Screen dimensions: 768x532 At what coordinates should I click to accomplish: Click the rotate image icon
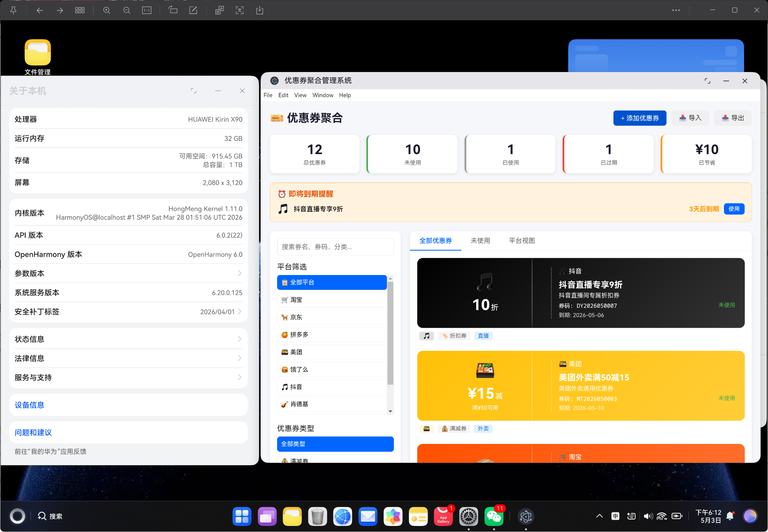[x=173, y=10]
